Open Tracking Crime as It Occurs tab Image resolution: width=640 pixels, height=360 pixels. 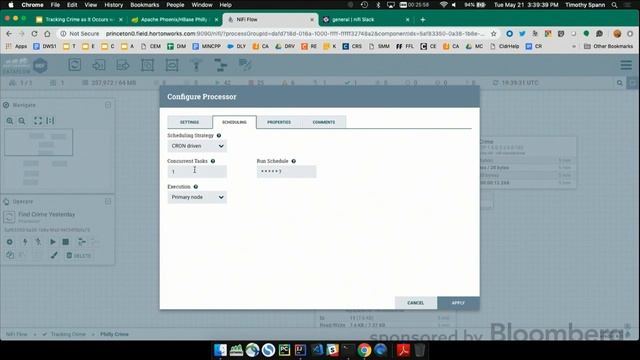80,20
